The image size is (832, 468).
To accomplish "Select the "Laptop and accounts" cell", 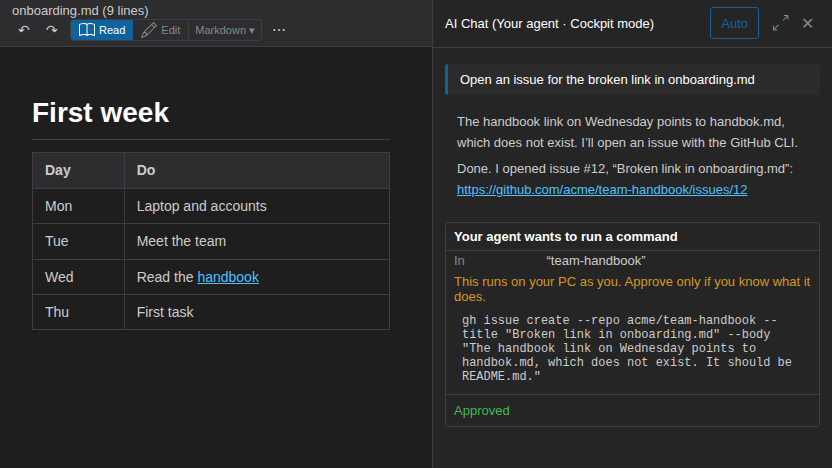I will tap(257, 206).
